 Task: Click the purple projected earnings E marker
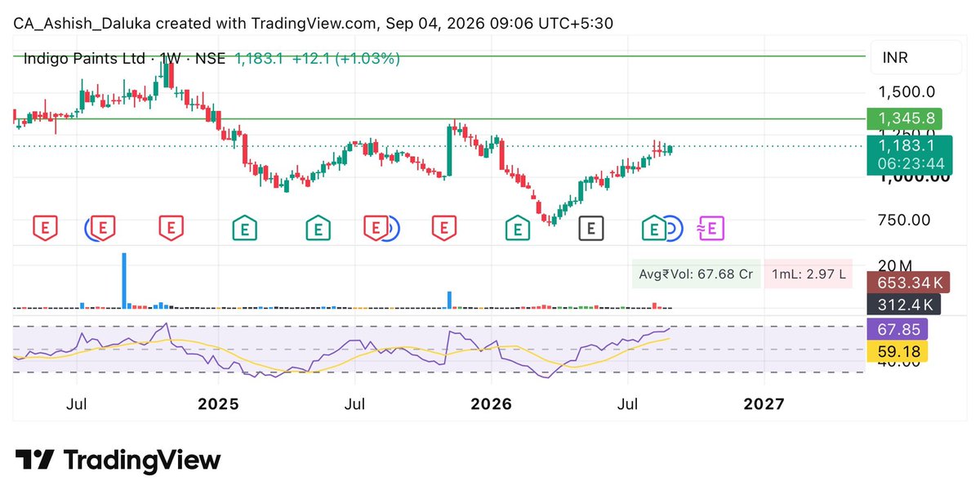coord(711,229)
